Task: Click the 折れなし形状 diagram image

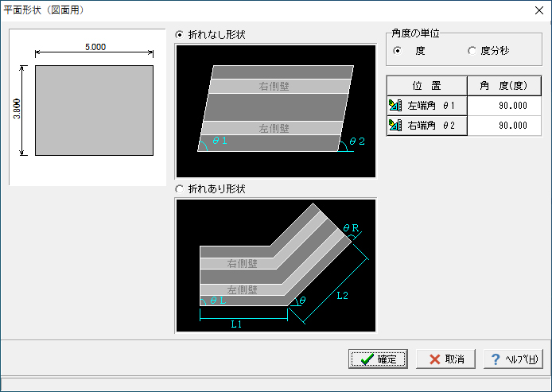Action: pos(276,111)
